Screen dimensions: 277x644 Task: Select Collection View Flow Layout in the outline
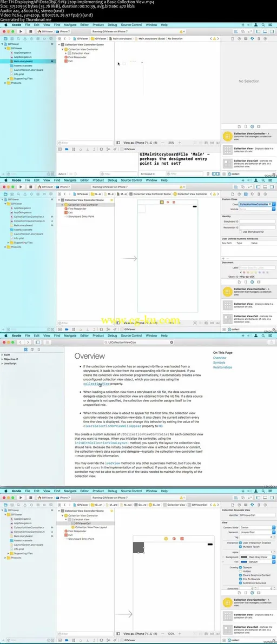[91, 527]
